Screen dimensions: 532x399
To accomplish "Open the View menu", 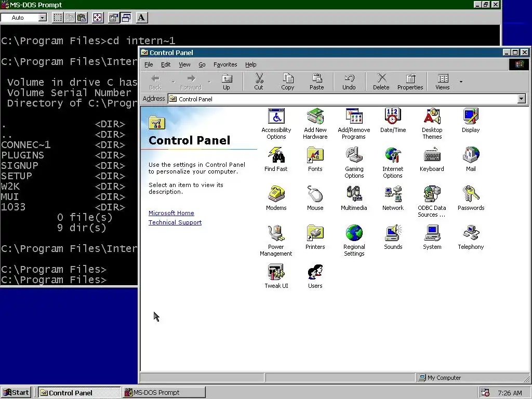I will pos(184,64).
